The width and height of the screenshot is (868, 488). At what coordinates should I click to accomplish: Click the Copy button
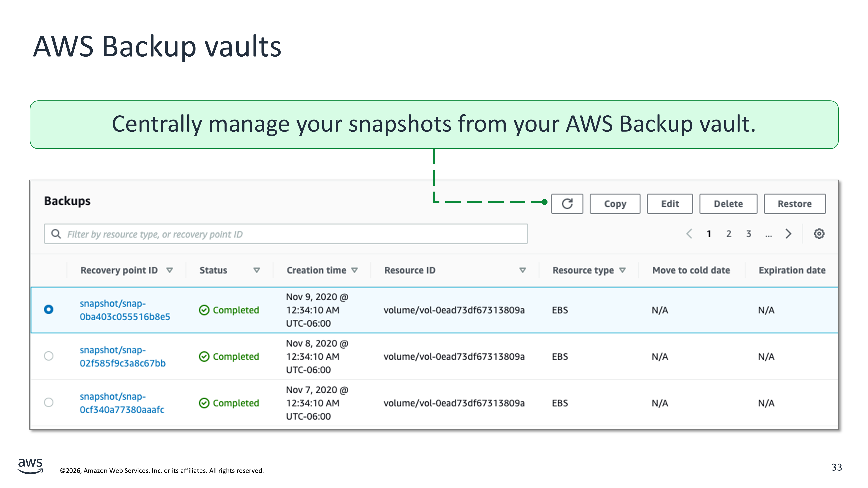(x=615, y=204)
